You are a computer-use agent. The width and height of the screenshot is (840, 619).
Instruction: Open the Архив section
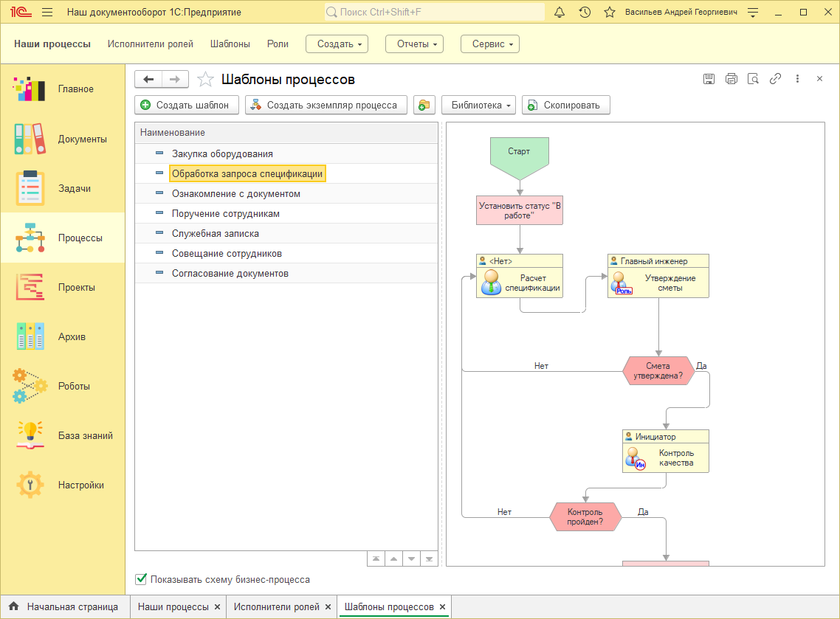(63, 337)
